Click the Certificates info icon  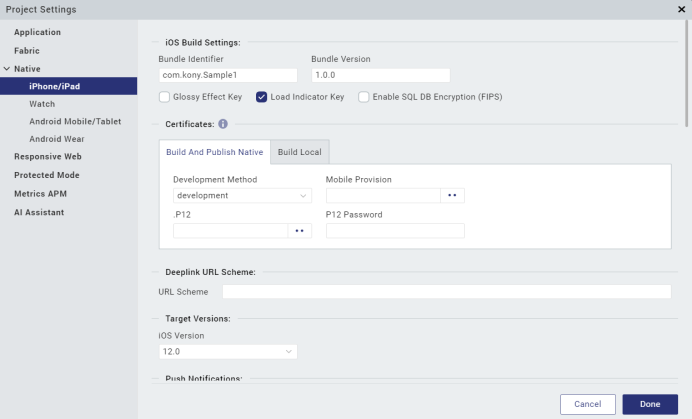click(223, 124)
